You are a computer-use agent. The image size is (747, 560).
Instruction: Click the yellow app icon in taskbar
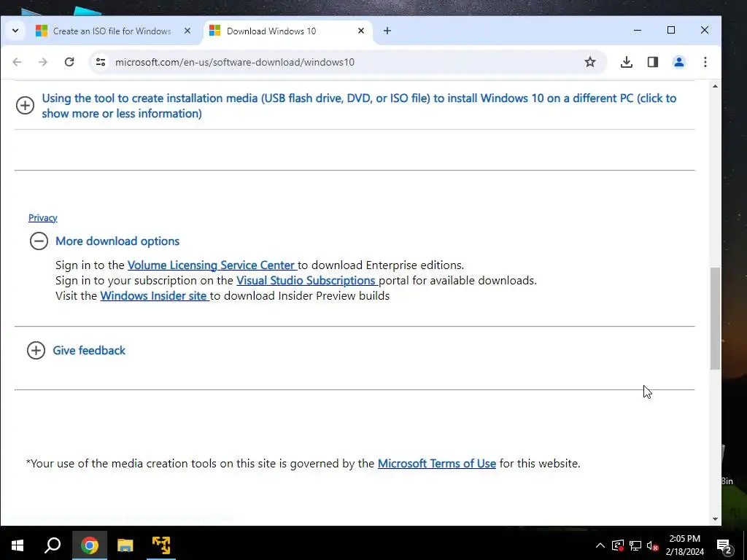(x=161, y=545)
